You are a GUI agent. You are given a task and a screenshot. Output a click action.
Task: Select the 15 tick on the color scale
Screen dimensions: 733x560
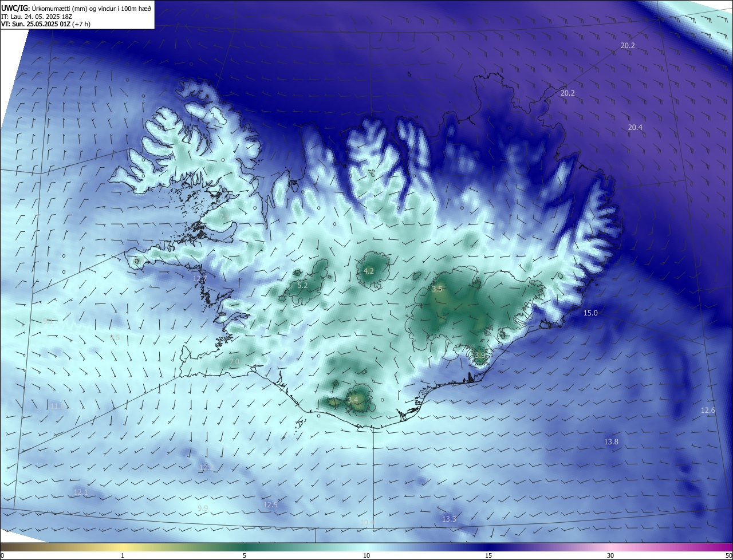coord(488,555)
